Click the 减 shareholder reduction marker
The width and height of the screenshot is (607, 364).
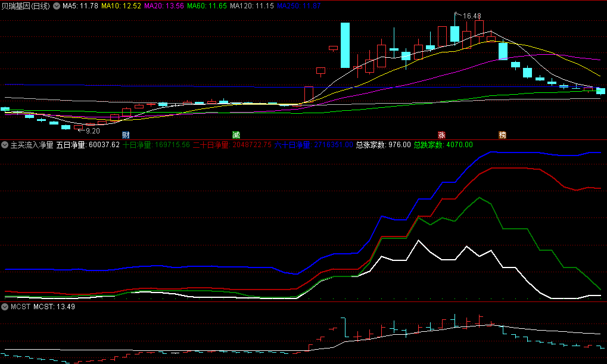[236, 135]
